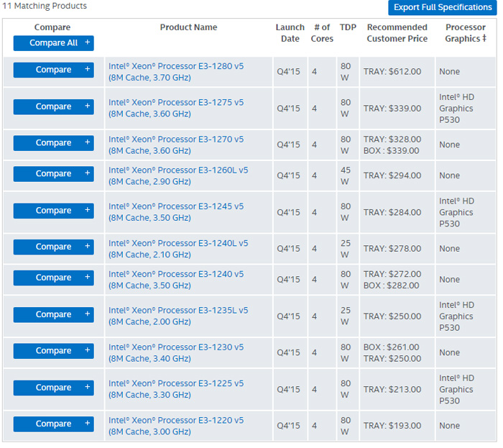This screenshot has width=503, height=448.
Task: Compare the E3-1220 v5 processor
Action: [x=54, y=424]
